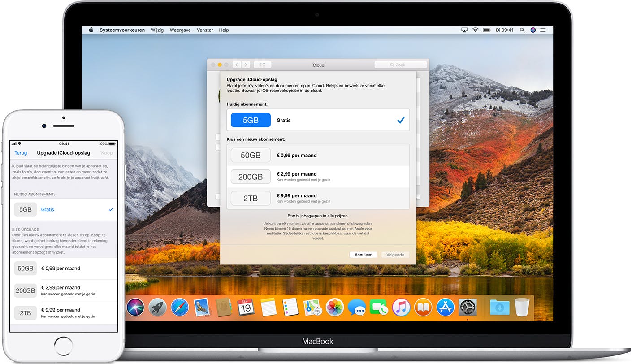
Task: Open the Wi-Fi menu bar icon
Action: tap(476, 30)
